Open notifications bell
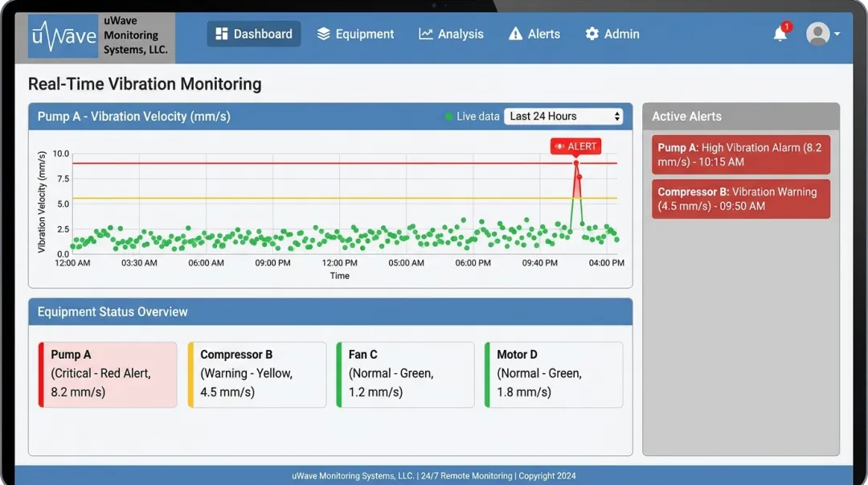Screen dimensions: 868x485 click(x=780, y=35)
